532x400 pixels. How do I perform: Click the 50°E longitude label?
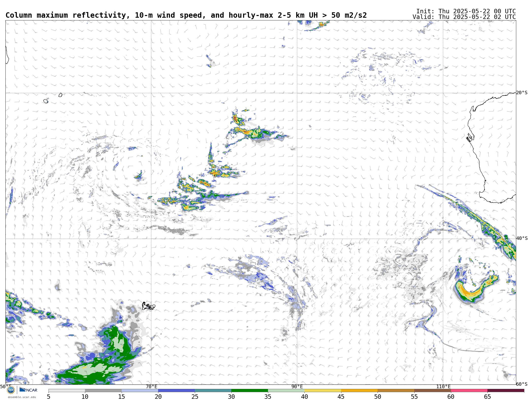[x=6, y=386]
